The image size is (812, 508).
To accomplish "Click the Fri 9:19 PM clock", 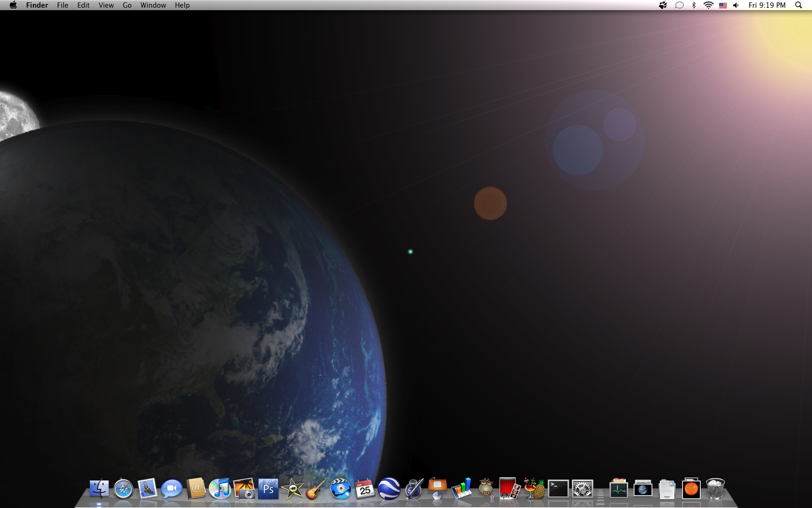I will (767, 5).
